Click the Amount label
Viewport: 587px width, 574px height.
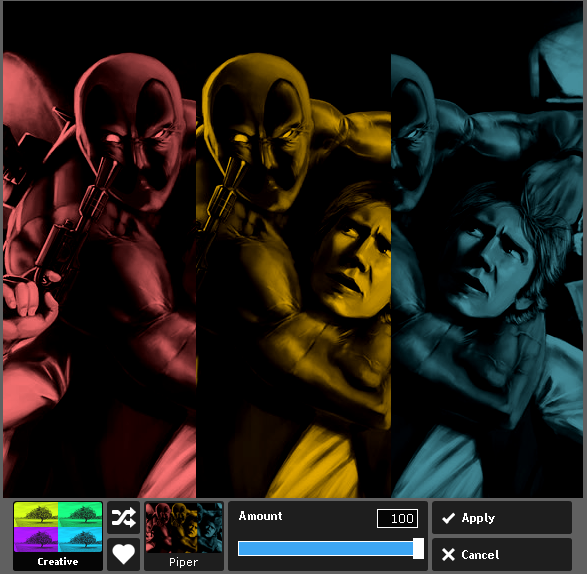(x=260, y=516)
